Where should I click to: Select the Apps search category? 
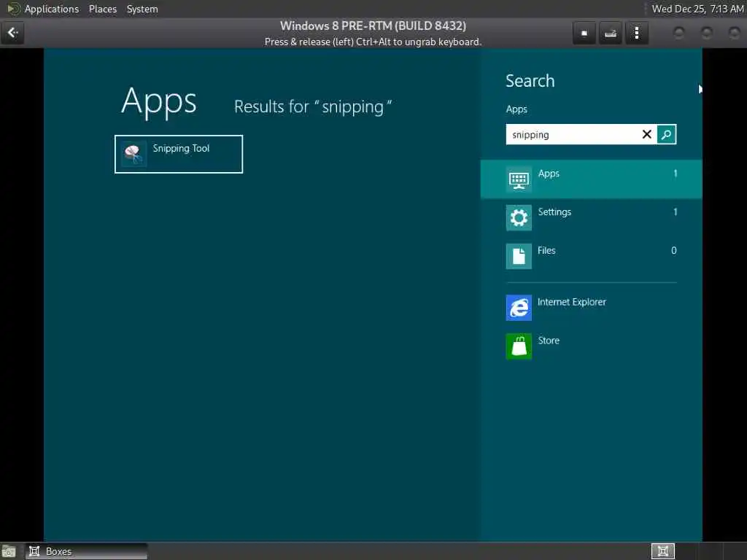click(591, 179)
